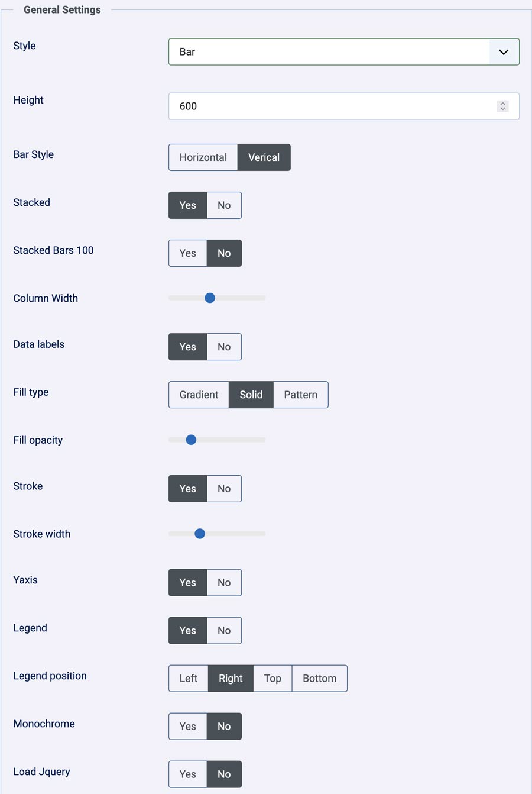The image size is (532, 794).
Task: Set Stacked to No
Action: pos(224,205)
